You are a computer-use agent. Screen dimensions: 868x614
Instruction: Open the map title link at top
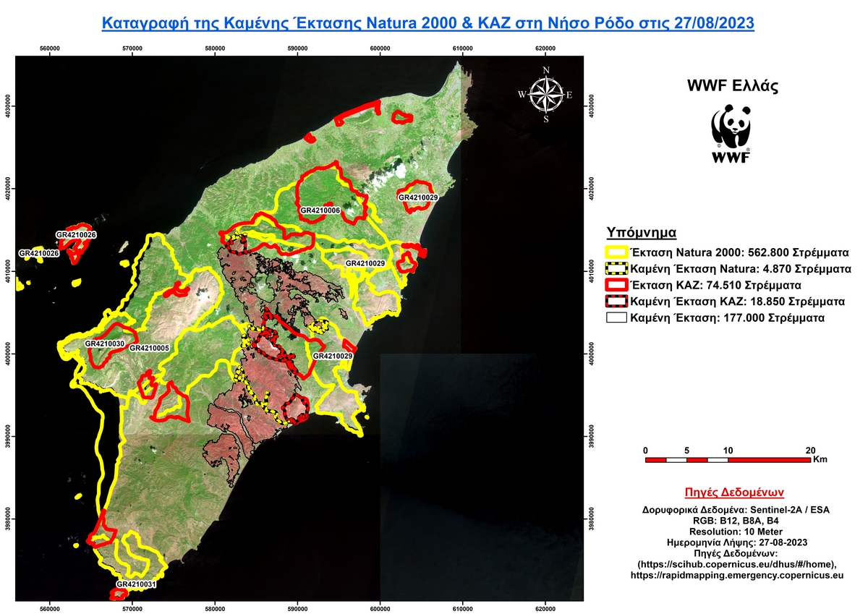pyautogui.click(x=428, y=23)
